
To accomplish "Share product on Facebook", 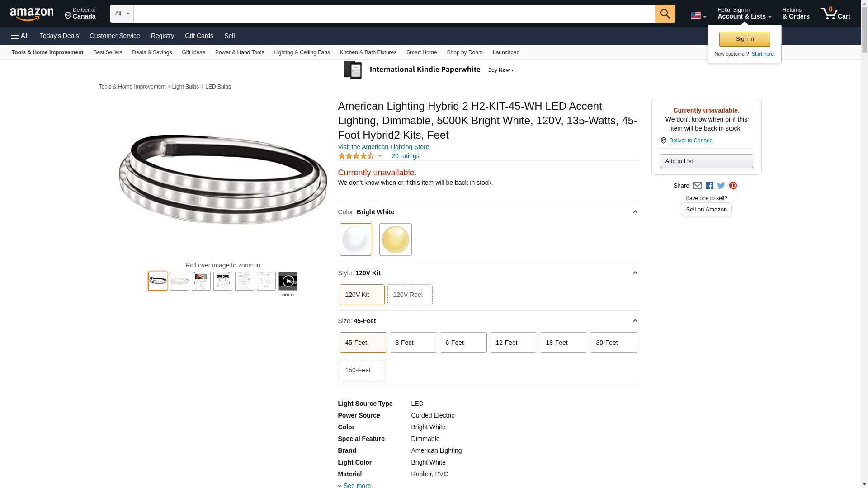I will coord(709,186).
